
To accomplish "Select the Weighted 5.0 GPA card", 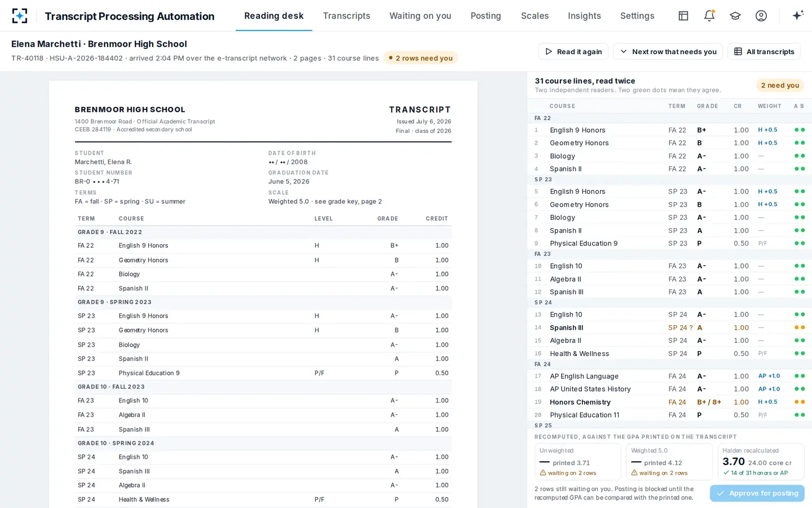I will click(x=669, y=462).
